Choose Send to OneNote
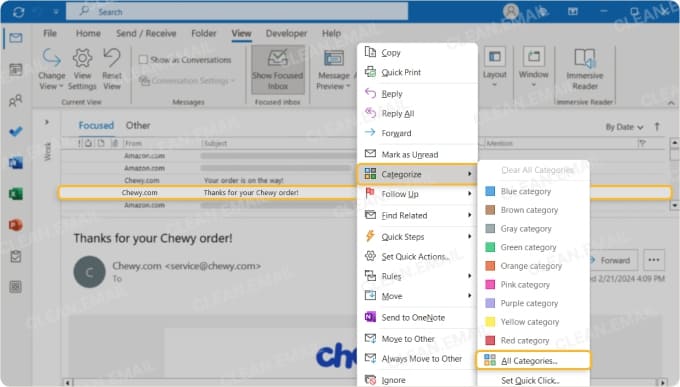The image size is (680, 387). coord(417,318)
